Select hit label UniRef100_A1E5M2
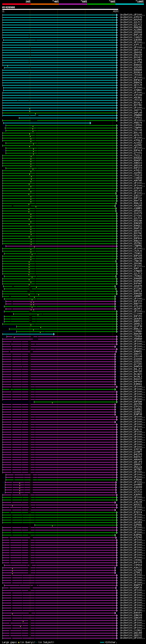This screenshot has width=146, height=644. (x=131, y=145)
